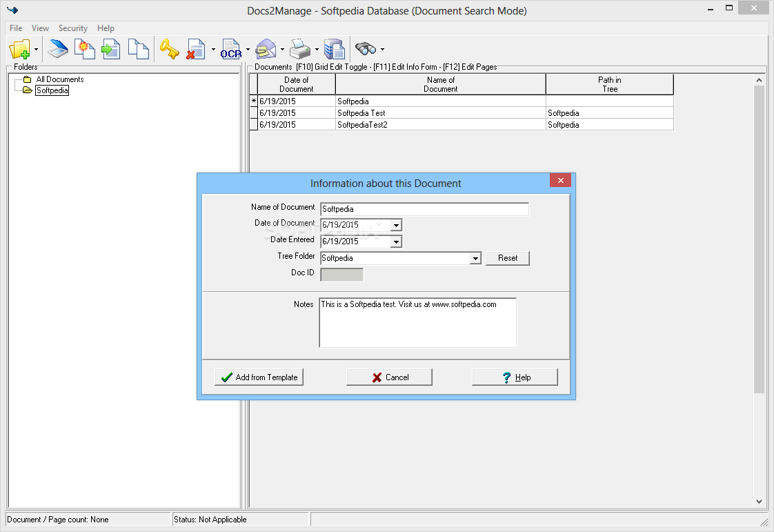Select the document row named SoftpediaTest2

click(x=462, y=125)
